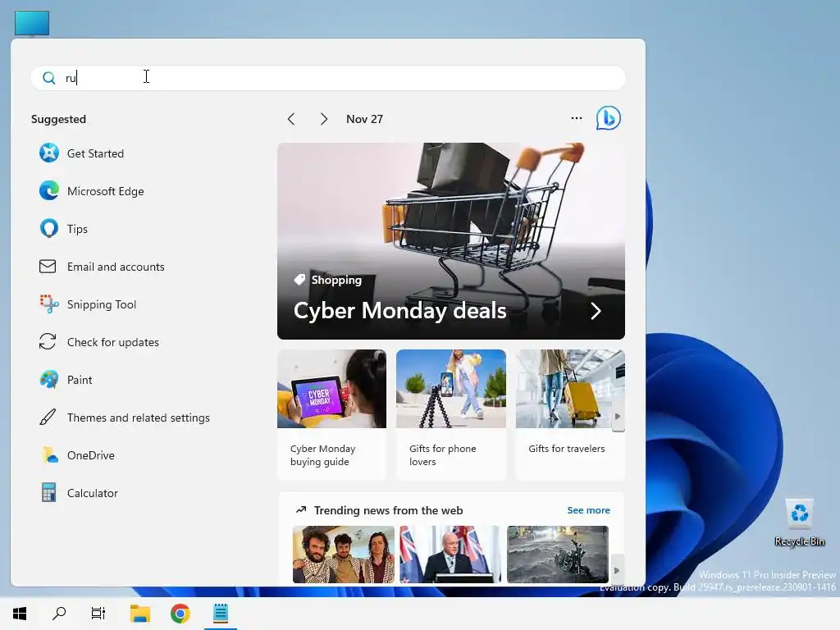
Task: Click the Snipping Tool label
Action: [x=102, y=304]
